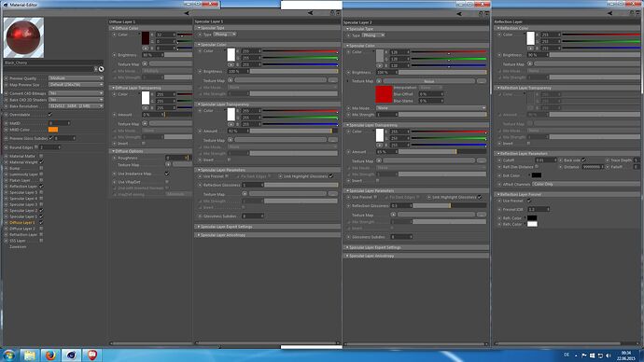Click Specular Layer 2 color texture browse button
The width and height of the screenshot is (644, 362).
tap(482, 81)
